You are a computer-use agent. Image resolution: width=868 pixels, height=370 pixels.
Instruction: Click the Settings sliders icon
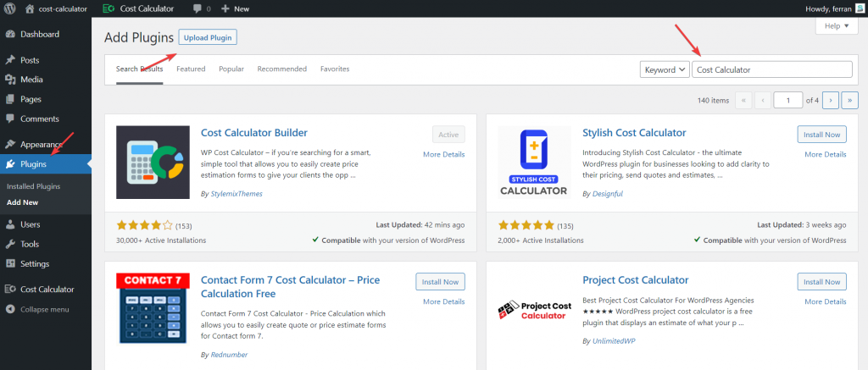[x=10, y=264]
